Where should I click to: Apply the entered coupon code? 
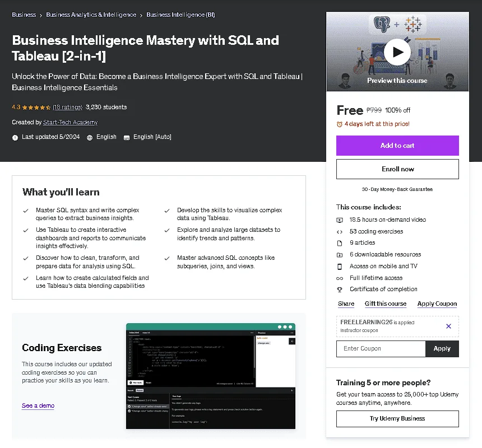442,349
